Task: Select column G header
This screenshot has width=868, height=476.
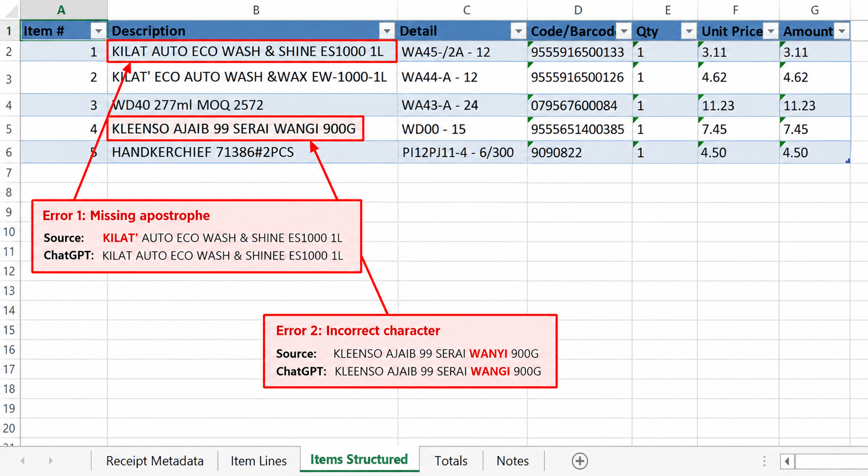Action: pyautogui.click(x=814, y=10)
